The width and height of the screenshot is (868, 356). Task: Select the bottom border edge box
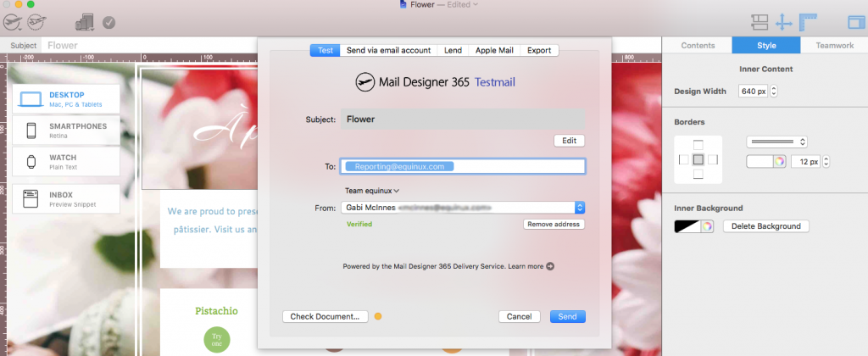tap(698, 175)
